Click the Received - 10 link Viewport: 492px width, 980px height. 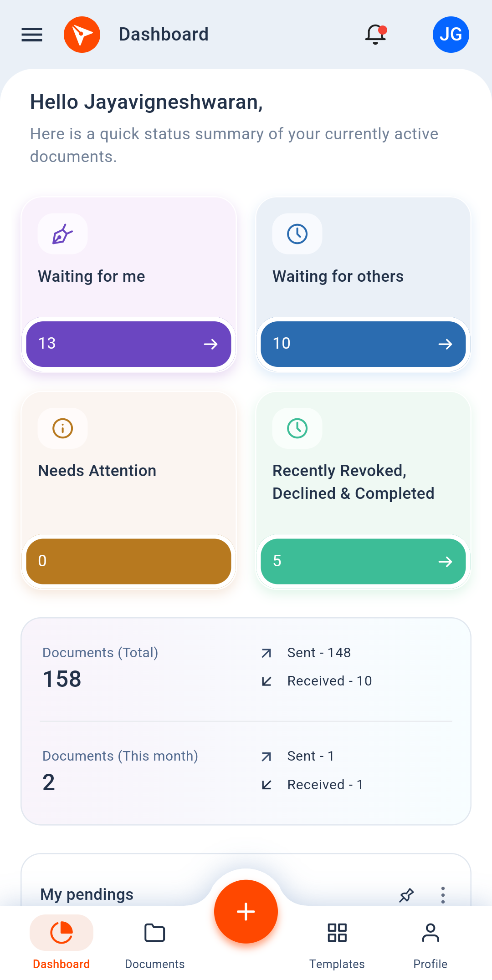(x=330, y=680)
